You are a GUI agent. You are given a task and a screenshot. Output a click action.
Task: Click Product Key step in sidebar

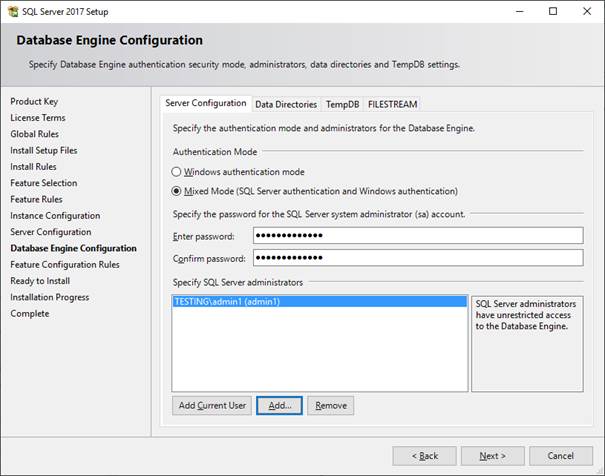[34, 101]
